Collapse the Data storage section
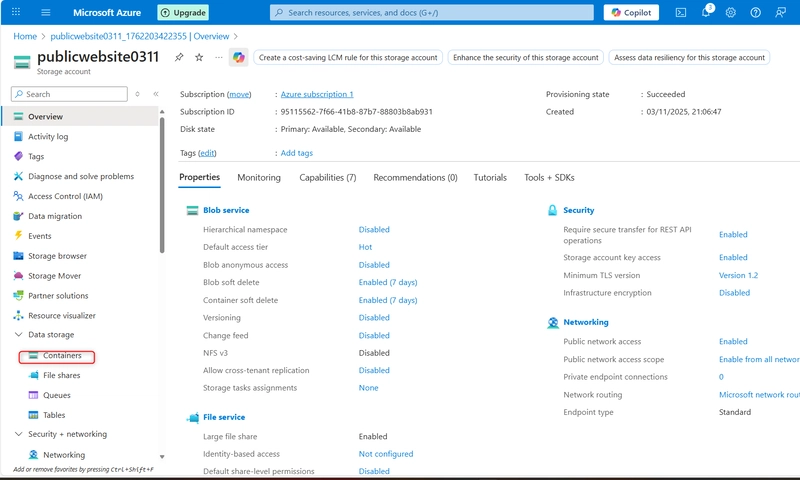Viewport: 800px width, 480px height. (19, 335)
